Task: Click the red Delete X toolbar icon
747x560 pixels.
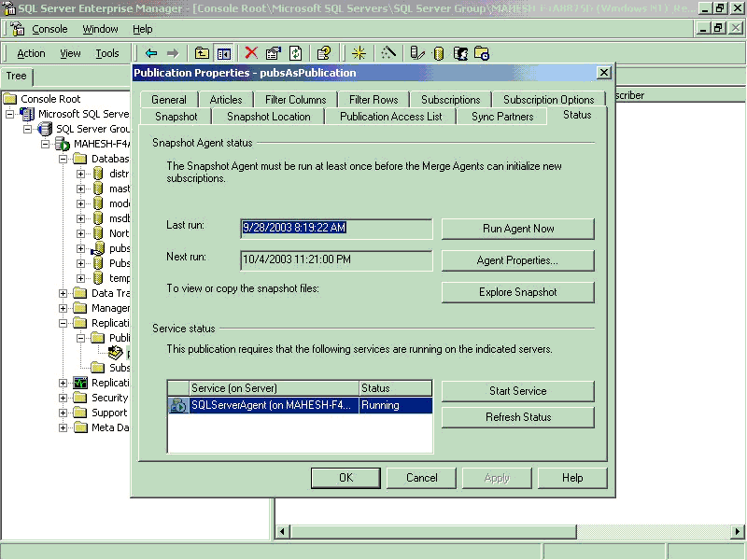Action: click(x=251, y=53)
